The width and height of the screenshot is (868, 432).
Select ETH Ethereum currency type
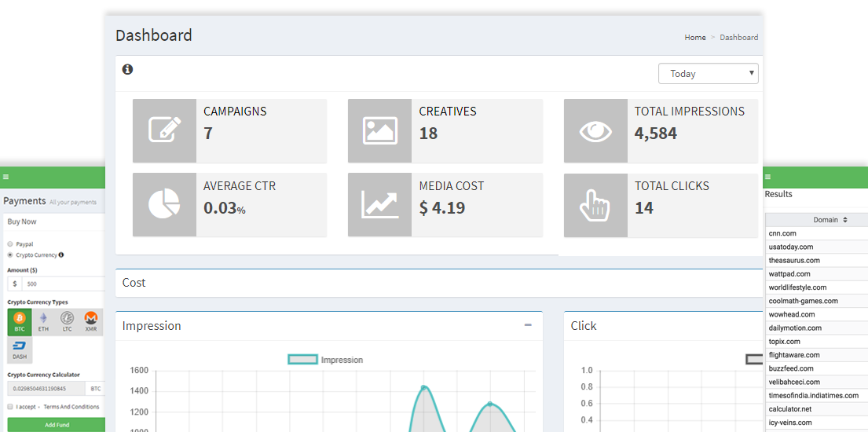[43, 322]
